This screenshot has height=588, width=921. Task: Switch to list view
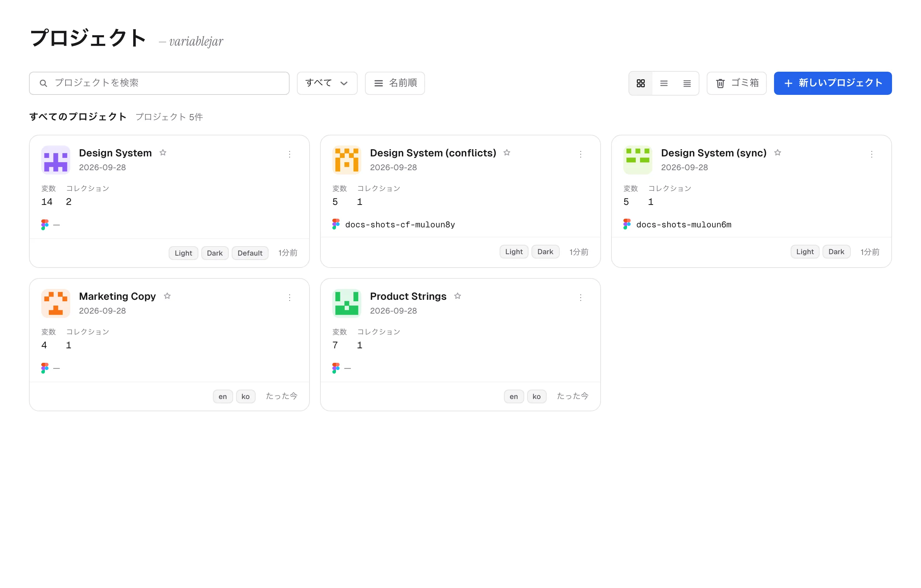[x=664, y=83]
